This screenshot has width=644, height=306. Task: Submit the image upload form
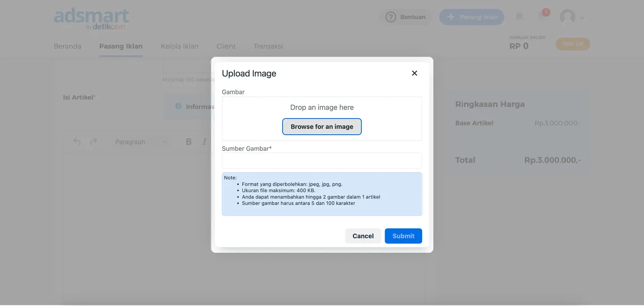[x=403, y=236]
